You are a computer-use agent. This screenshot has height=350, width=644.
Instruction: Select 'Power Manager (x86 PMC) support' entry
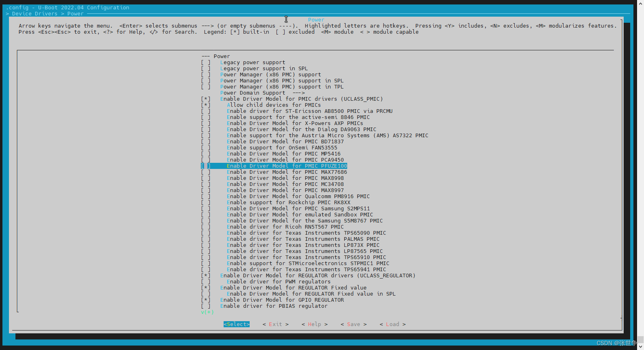tap(270, 75)
